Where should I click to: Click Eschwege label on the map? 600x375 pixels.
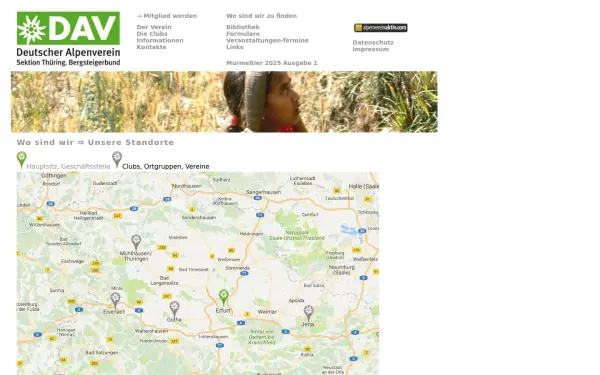tap(72, 261)
